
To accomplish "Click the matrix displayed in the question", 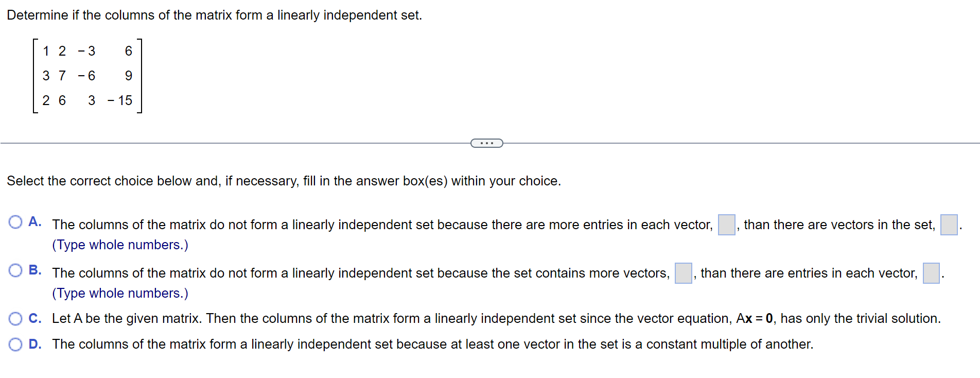I will [x=87, y=76].
